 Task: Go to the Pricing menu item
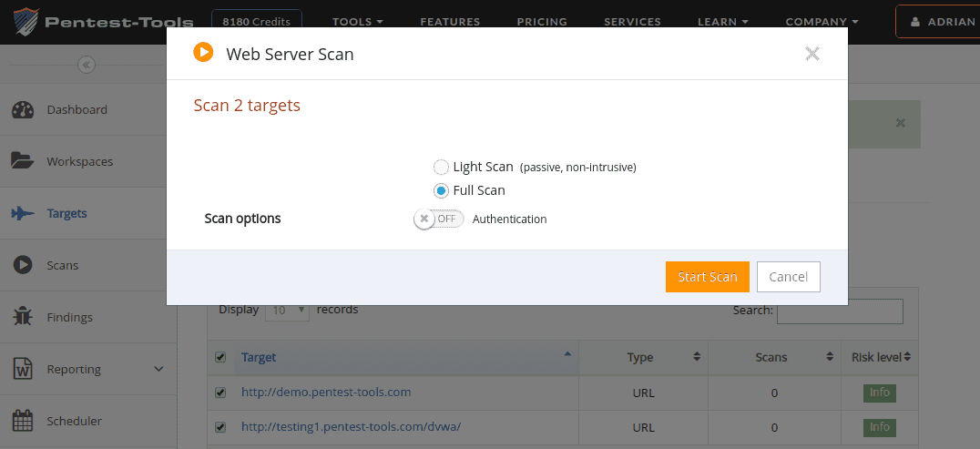pos(541,22)
